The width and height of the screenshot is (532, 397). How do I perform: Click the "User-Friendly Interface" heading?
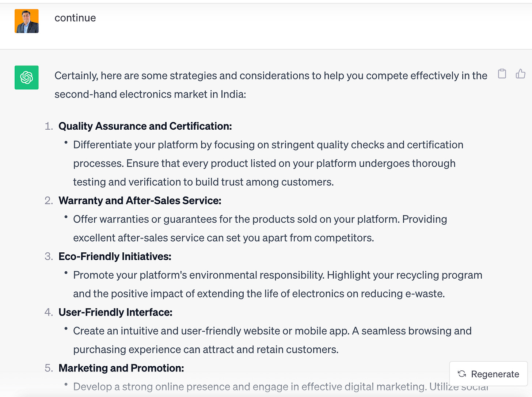click(115, 312)
